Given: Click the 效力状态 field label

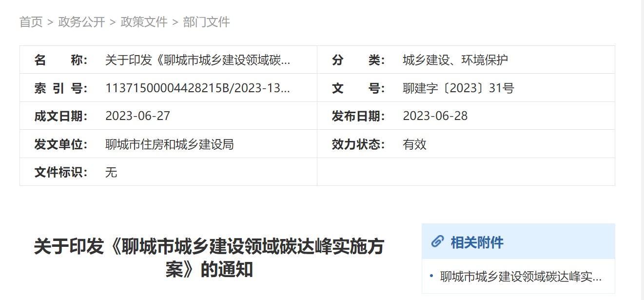Looking at the screenshot, I should pyautogui.click(x=358, y=144).
